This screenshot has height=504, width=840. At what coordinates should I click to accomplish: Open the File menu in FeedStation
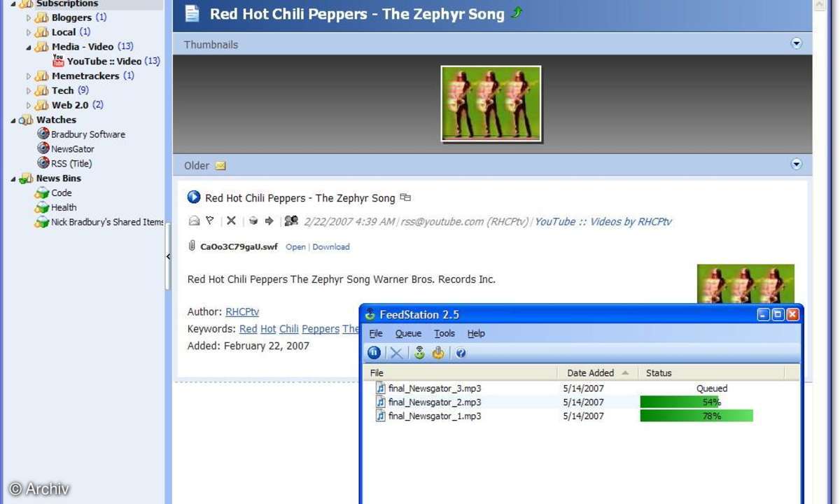click(376, 333)
